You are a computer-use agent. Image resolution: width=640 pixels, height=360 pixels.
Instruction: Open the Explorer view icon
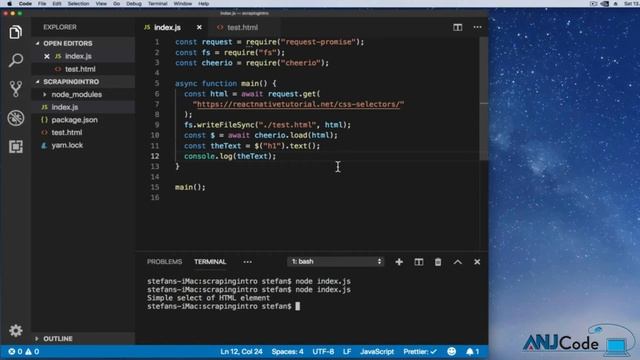point(16,32)
